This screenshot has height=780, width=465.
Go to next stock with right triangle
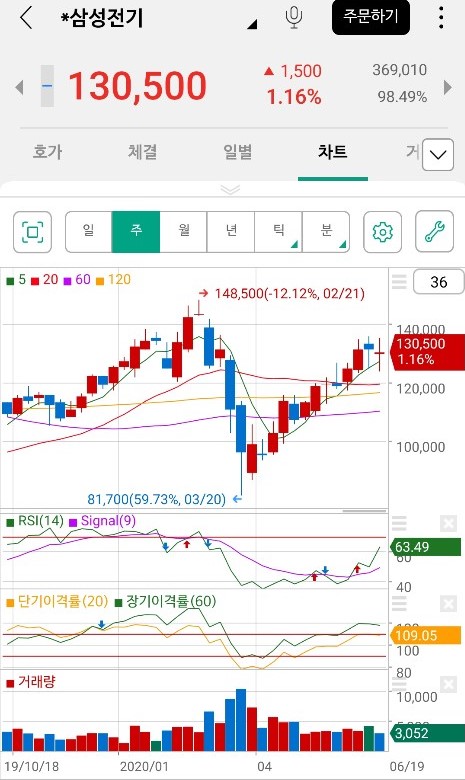pos(448,88)
